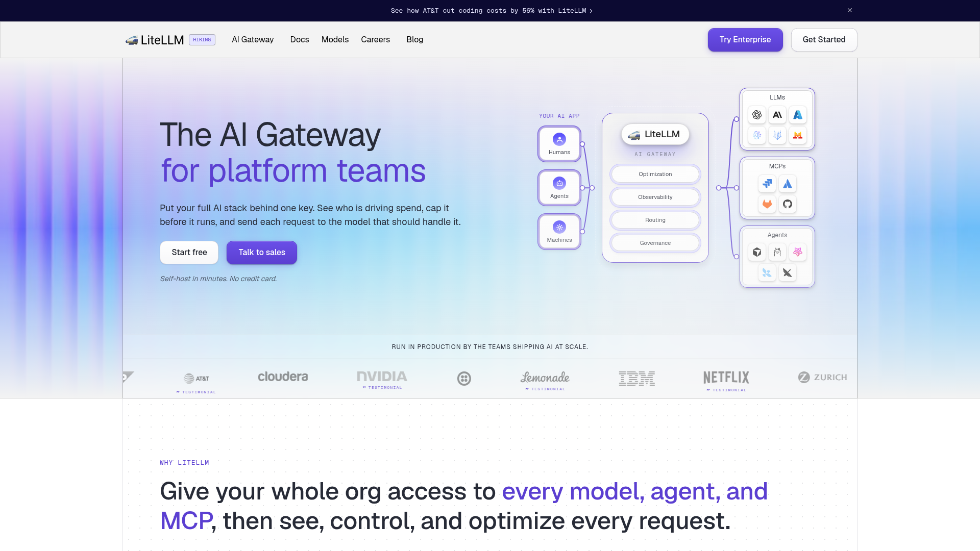
Task: Select the Machines card under Your AI App
Action: click(559, 232)
